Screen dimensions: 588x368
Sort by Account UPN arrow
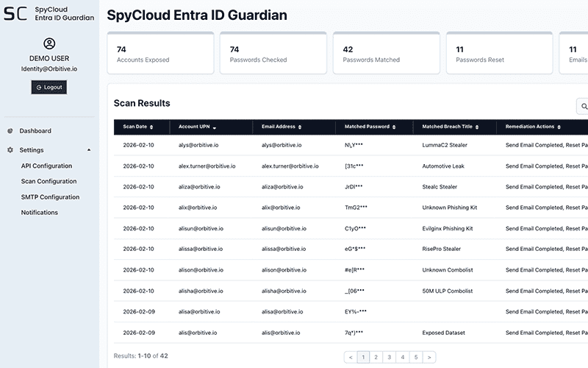point(215,127)
